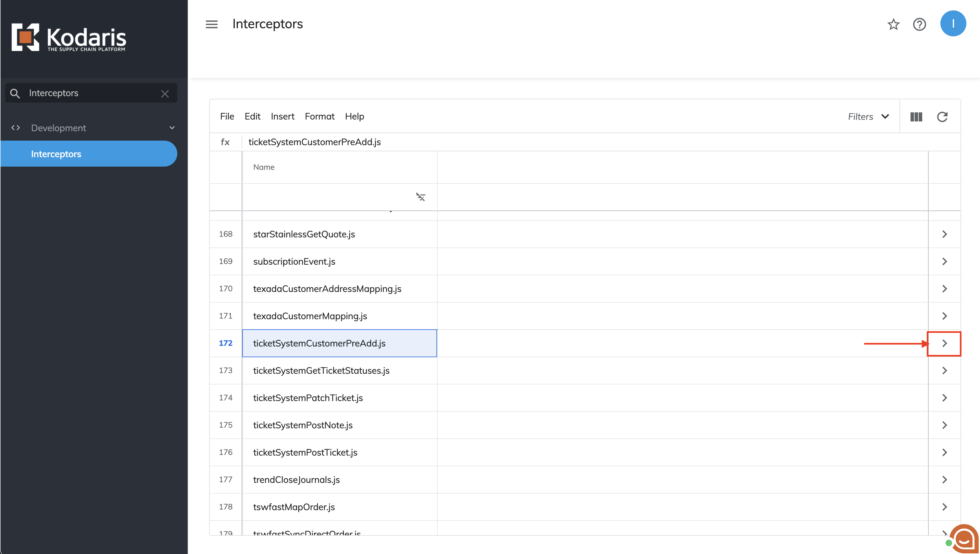Viewport: 980px width, 554px height.
Task: Favorite this page with star icon
Action: tap(893, 24)
